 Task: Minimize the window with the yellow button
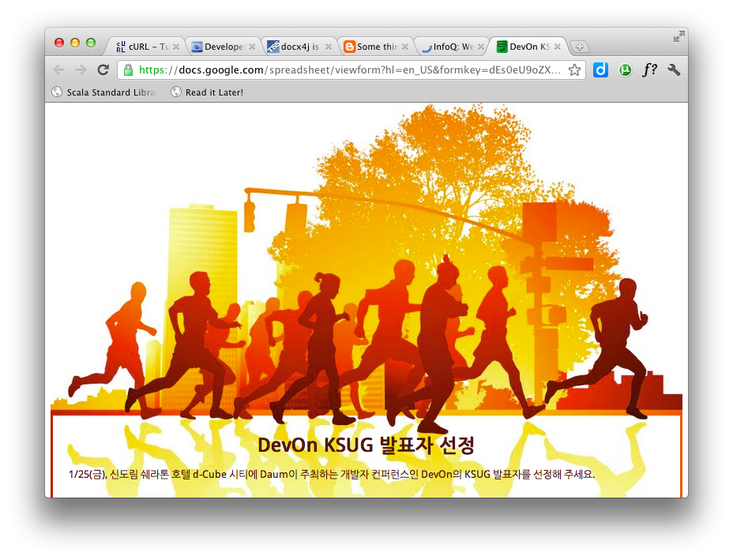pyautogui.click(x=75, y=43)
